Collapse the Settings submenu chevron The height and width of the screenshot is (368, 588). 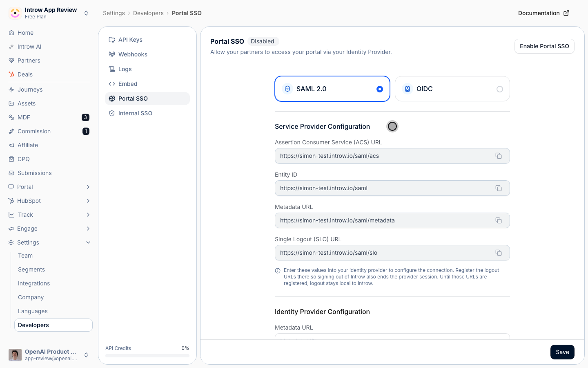point(88,242)
